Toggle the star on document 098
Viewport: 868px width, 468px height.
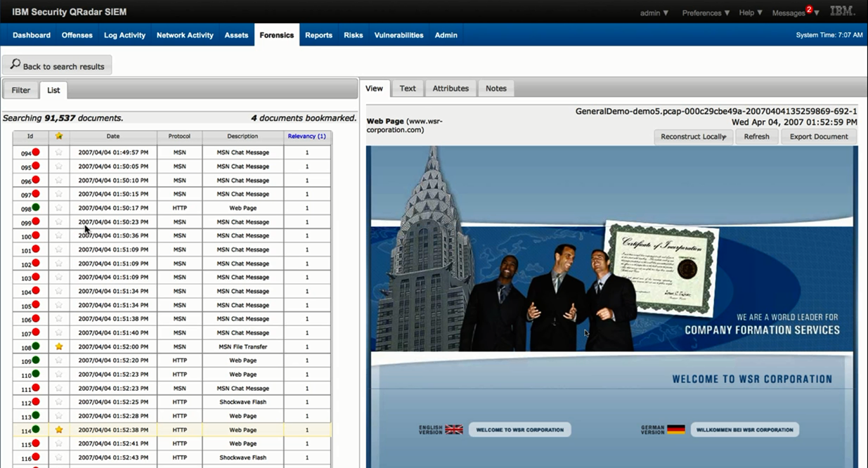tap(59, 208)
